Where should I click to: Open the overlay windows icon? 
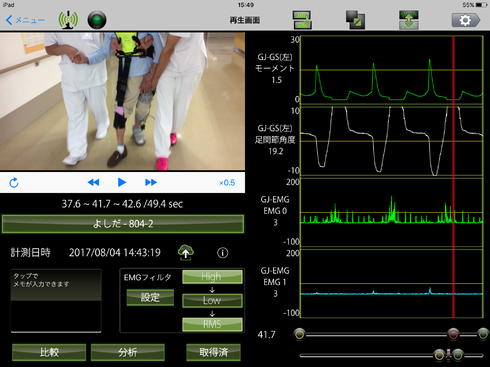[355, 20]
